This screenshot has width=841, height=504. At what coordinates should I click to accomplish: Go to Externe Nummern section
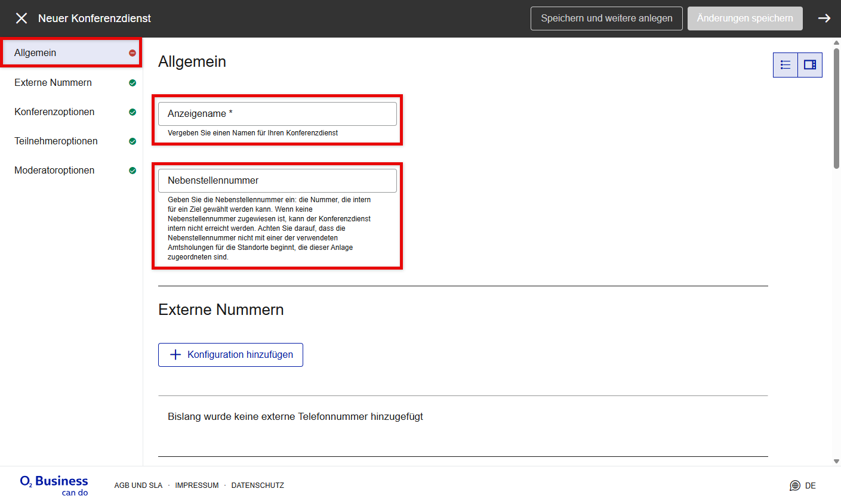53,83
